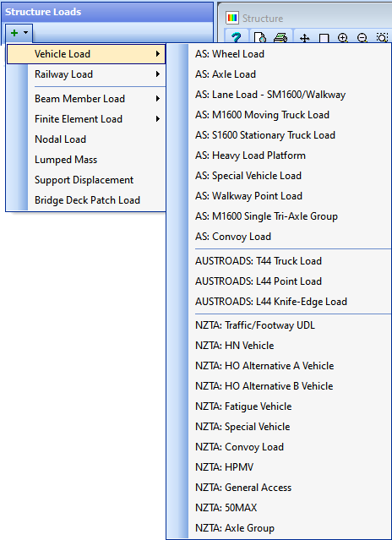Pick NZTA: Special Vehicle
Screen dimensions: 392x540
point(279,427)
